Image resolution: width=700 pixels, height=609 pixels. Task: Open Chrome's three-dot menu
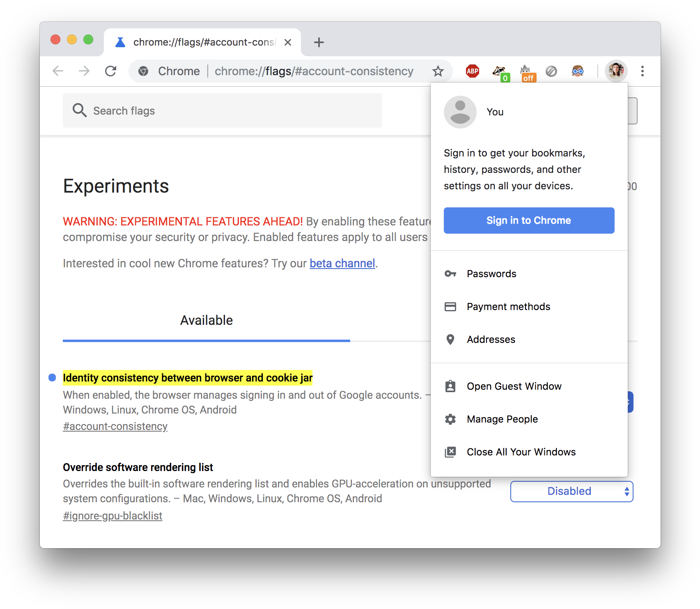point(642,71)
